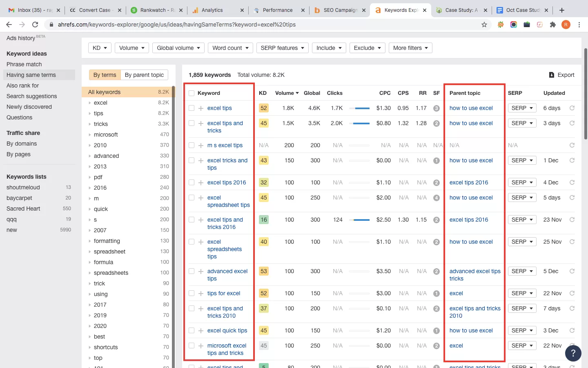Check the box for excel tips 2016

(192, 182)
